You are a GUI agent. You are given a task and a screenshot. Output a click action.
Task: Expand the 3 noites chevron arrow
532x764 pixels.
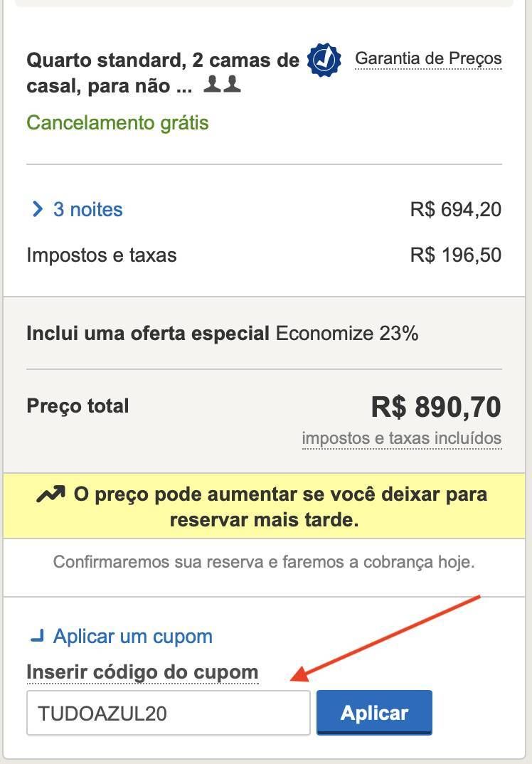pyautogui.click(x=37, y=210)
